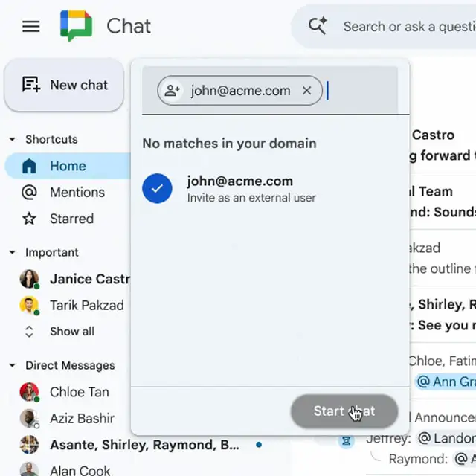Uncheck the john@acme.com selection checkmark

(157, 188)
